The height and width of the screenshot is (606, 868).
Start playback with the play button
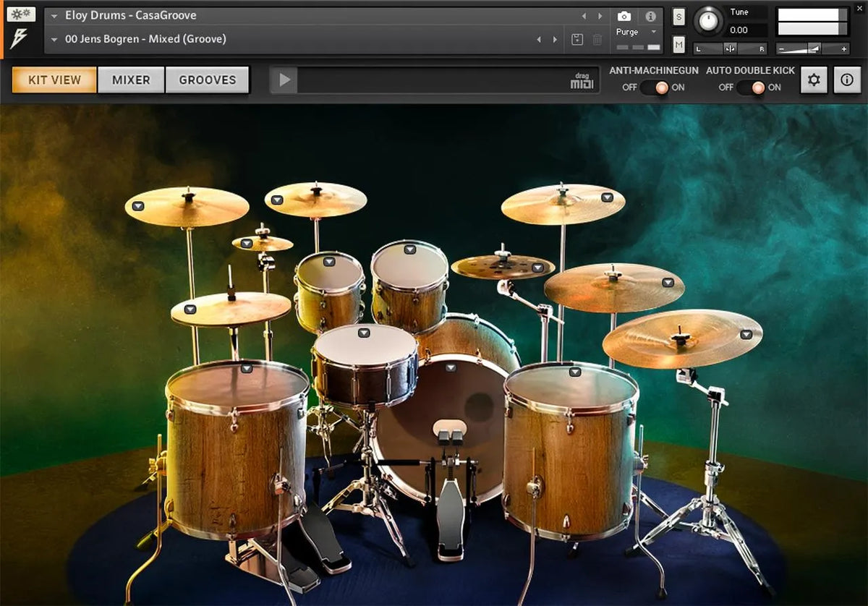283,80
